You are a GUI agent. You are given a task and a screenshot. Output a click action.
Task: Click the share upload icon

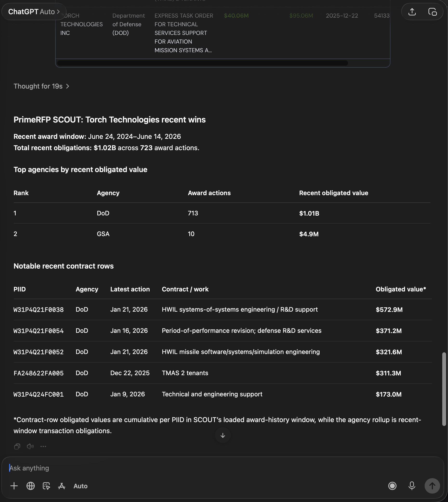click(x=412, y=12)
